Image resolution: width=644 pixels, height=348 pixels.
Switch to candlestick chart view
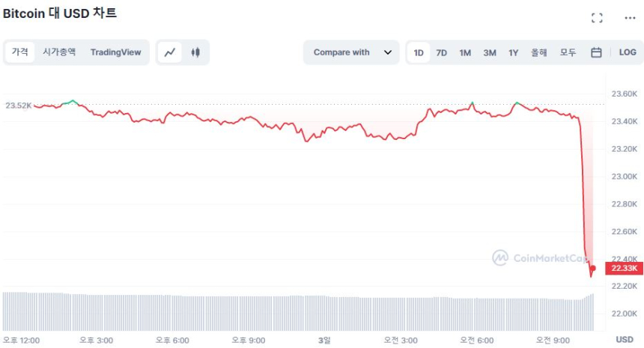[x=195, y=52]
